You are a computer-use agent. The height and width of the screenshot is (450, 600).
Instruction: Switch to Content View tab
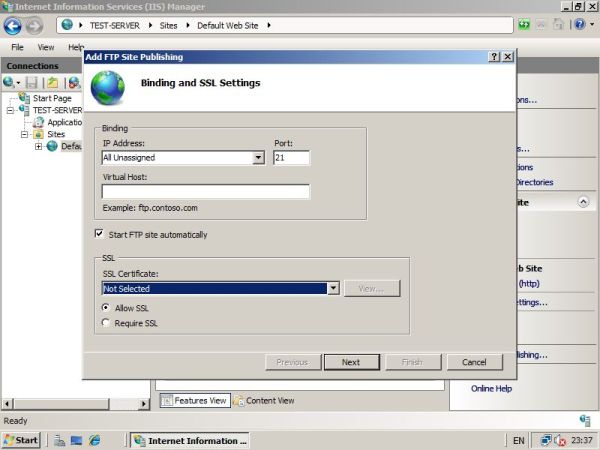(264, 401)
